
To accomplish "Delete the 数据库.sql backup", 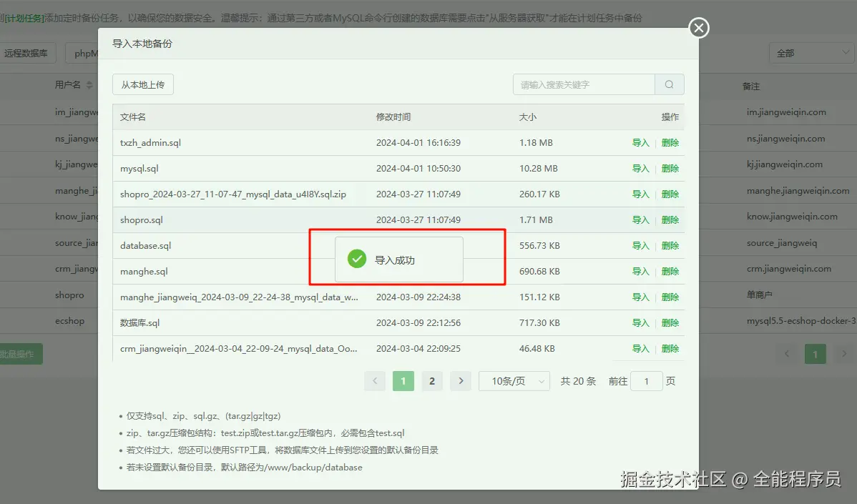I will 670,322.
